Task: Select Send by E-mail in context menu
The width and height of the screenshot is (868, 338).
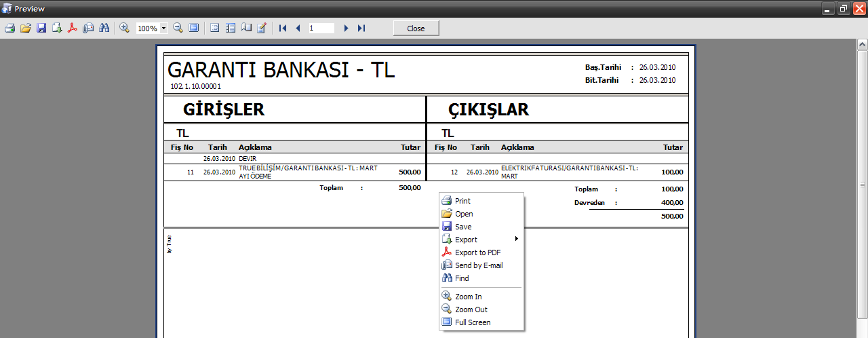Action: pyautogui.click(x=479, y=265)
